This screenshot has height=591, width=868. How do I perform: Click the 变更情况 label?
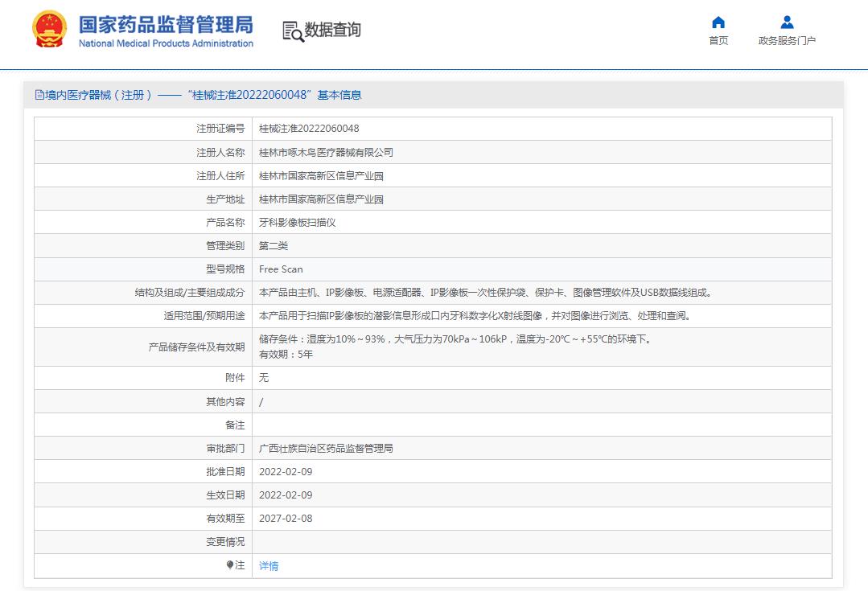(225, 542)
